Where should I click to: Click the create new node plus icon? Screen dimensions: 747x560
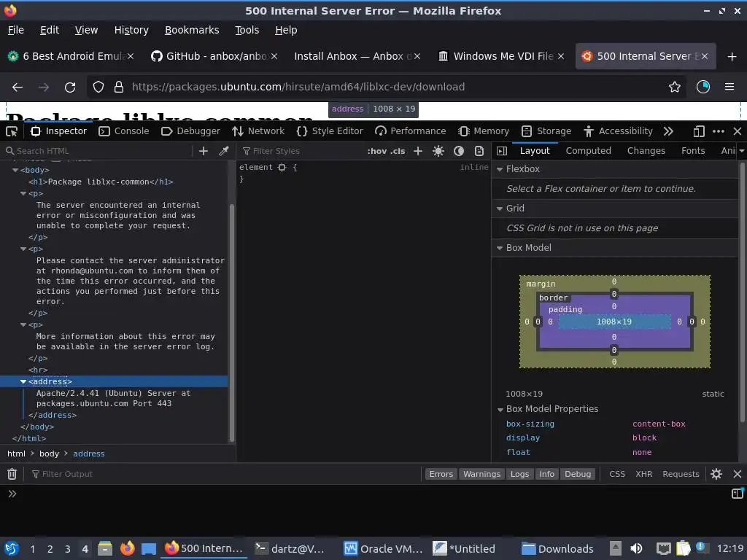click(x=204, y=151)
